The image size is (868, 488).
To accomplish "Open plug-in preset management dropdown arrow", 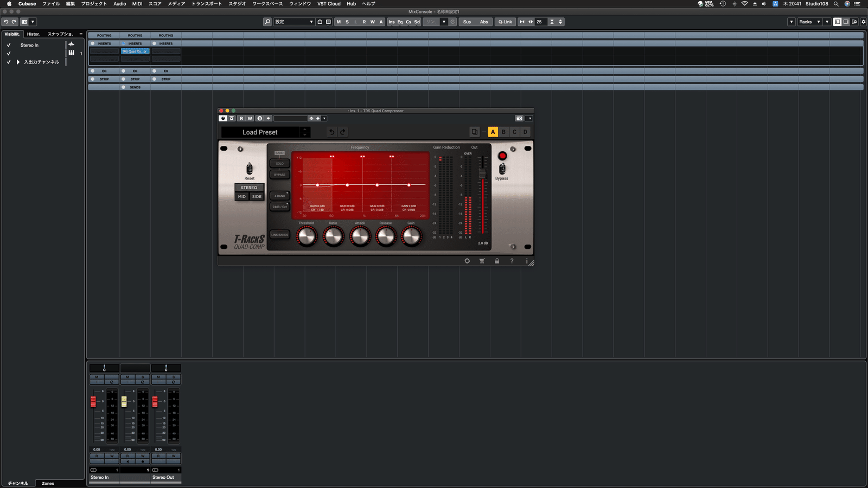I will coord(324,118).
